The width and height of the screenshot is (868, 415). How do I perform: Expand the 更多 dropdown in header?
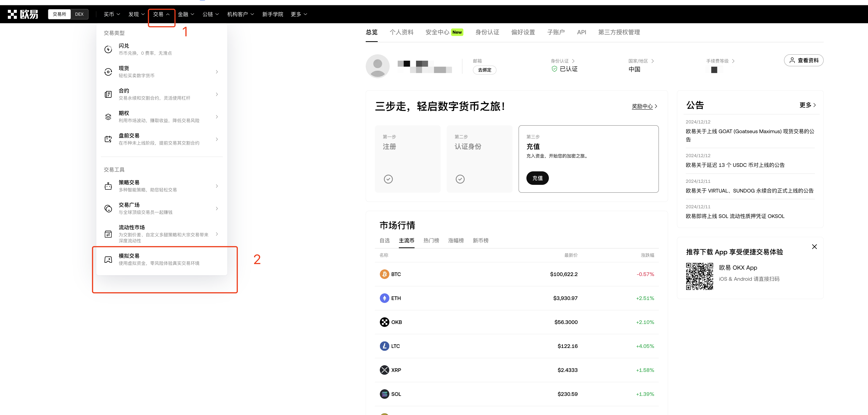click(299, 14)
